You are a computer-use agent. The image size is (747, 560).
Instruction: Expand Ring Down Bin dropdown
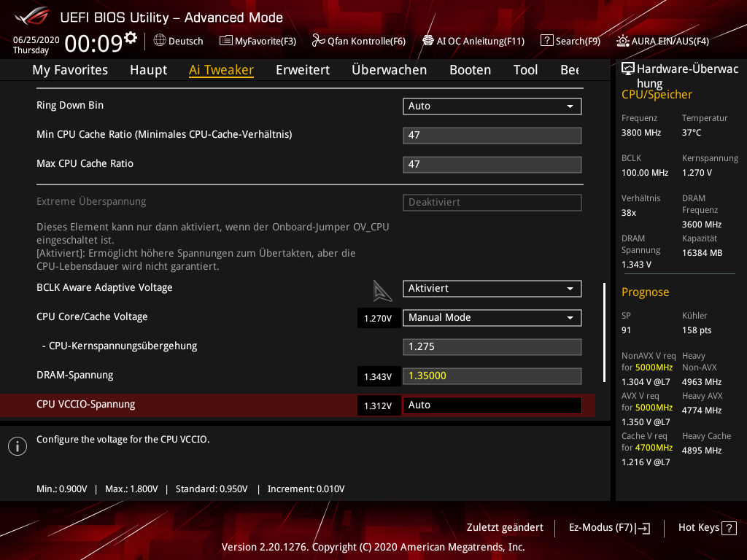(492, 106)
